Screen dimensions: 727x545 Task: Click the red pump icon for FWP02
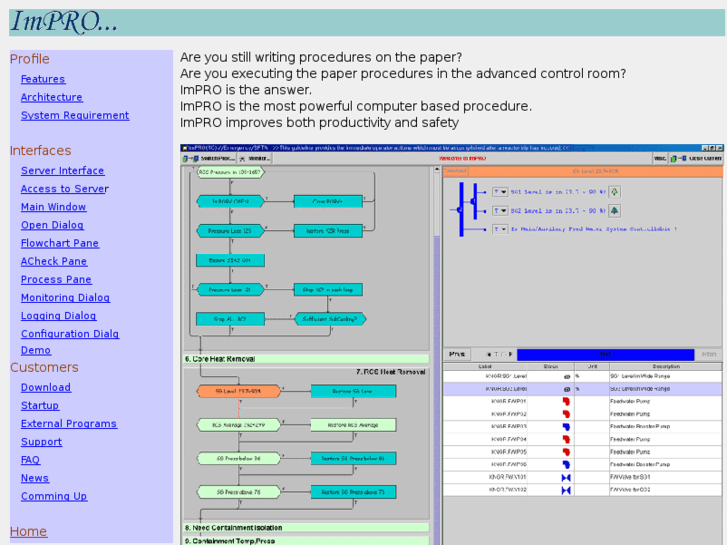tap(566, 414)
